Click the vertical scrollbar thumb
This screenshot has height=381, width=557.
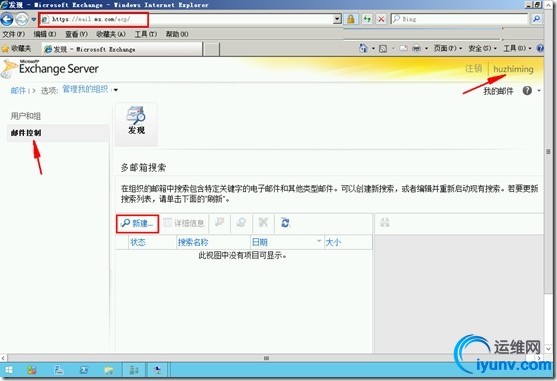[x=548, y=152]
